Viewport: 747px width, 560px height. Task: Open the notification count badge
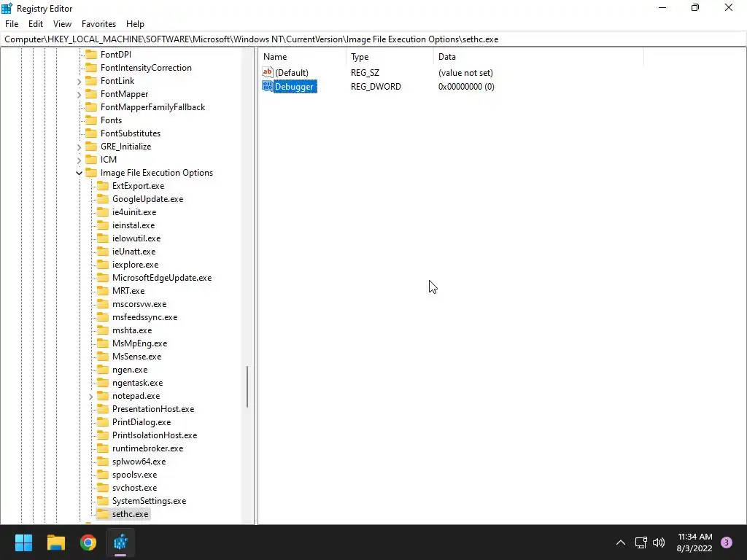[x=727, y=542]
